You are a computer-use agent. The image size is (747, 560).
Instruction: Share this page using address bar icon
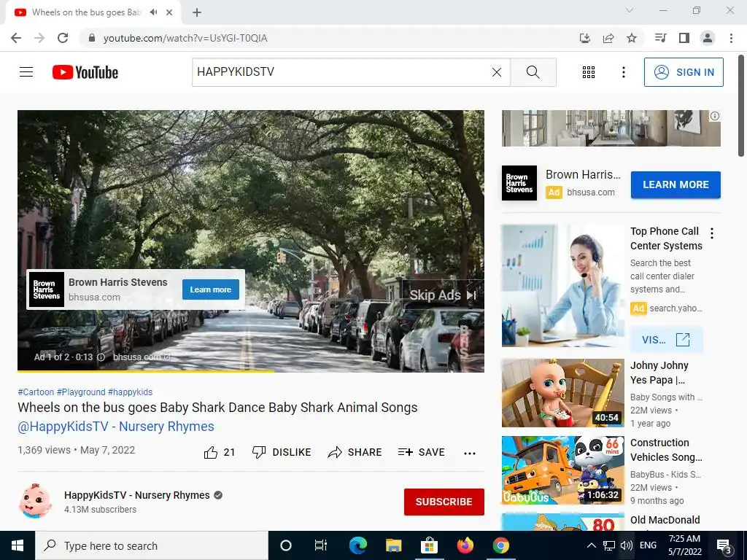[x=608, y=38]
